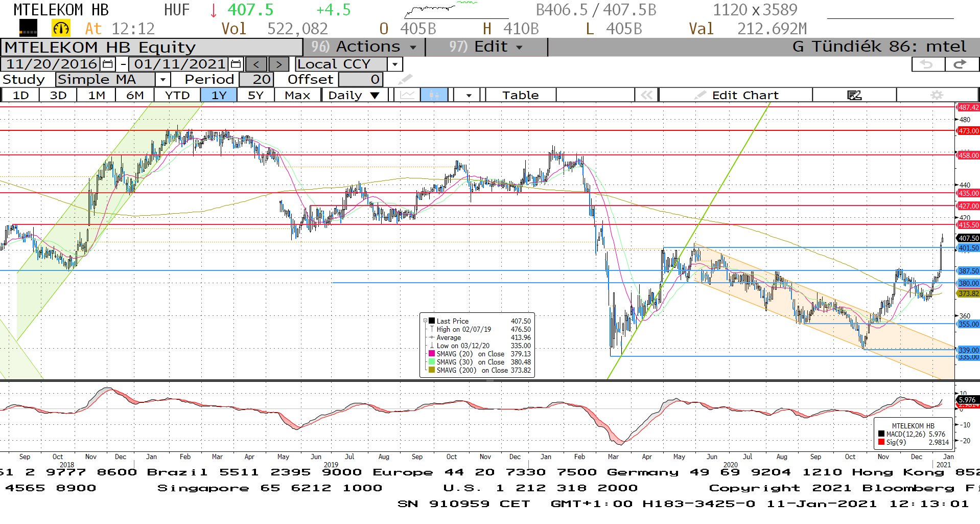Click the double-left collapse arrows icon

(646, 95)
